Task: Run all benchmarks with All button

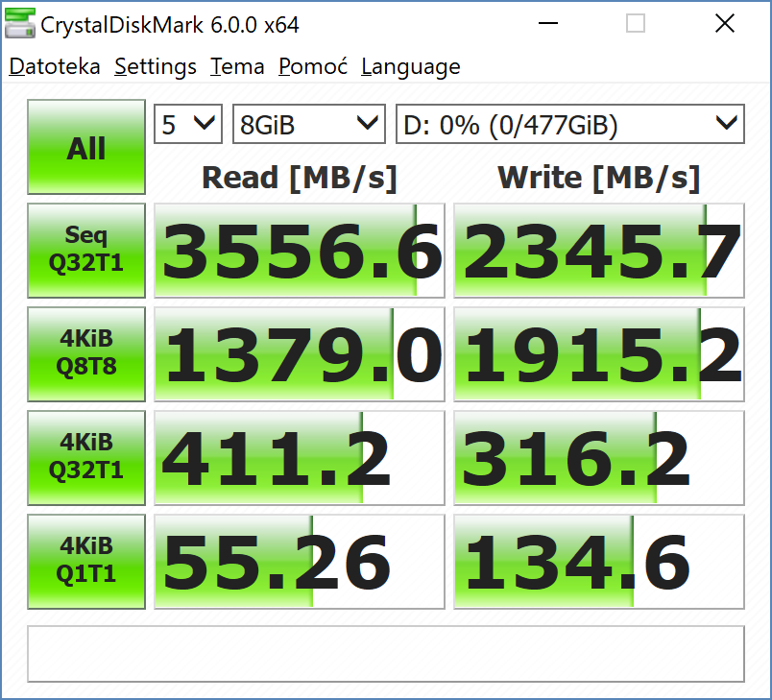Action: (x=86, y=147)
